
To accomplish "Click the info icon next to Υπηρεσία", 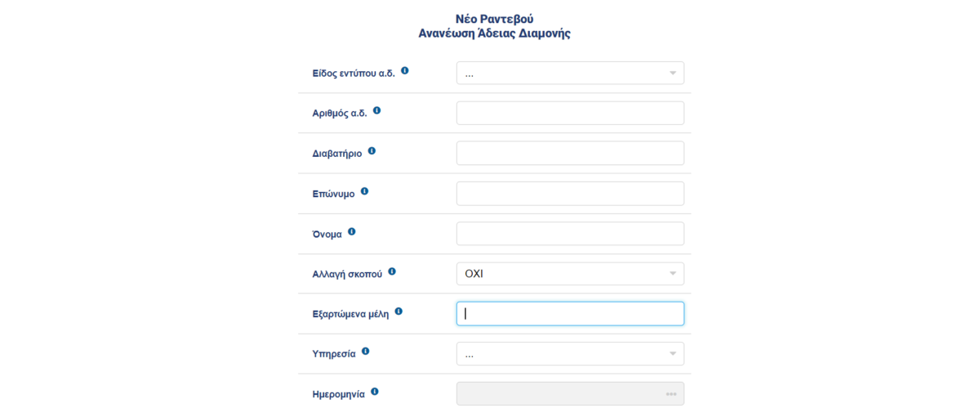I will point(365,352).
